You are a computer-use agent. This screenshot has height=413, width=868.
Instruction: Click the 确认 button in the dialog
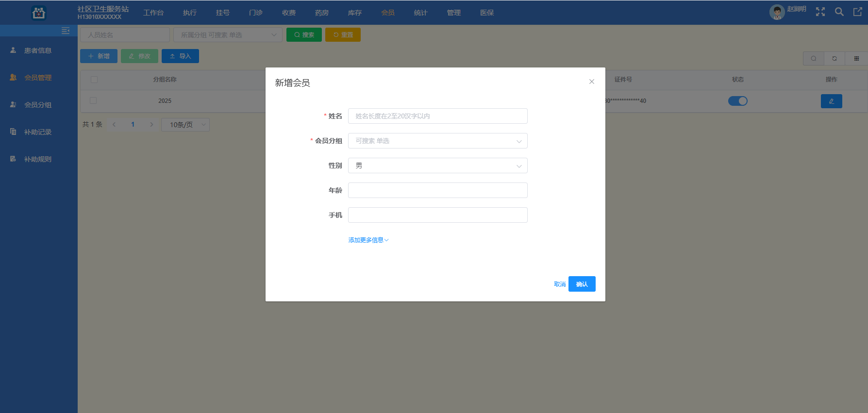pos(582,284)
